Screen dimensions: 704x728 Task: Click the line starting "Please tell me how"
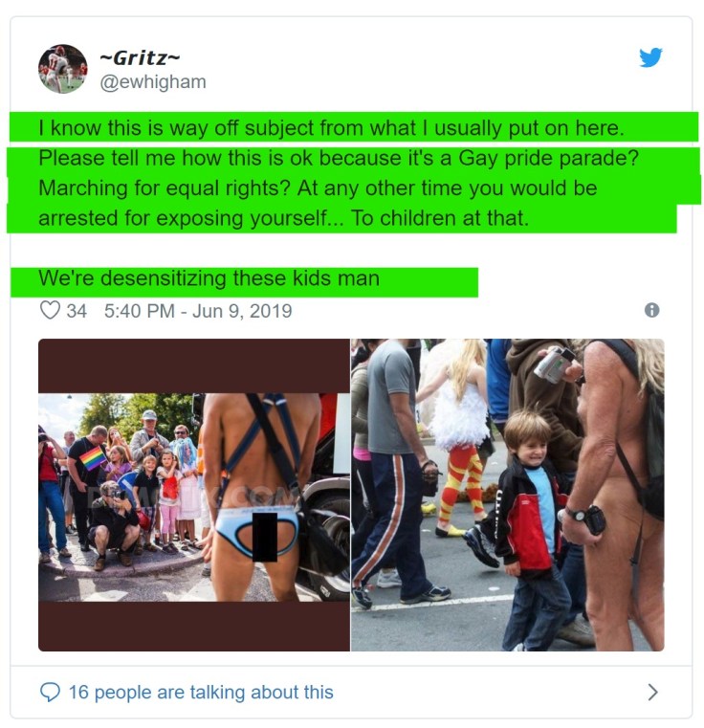339,158
